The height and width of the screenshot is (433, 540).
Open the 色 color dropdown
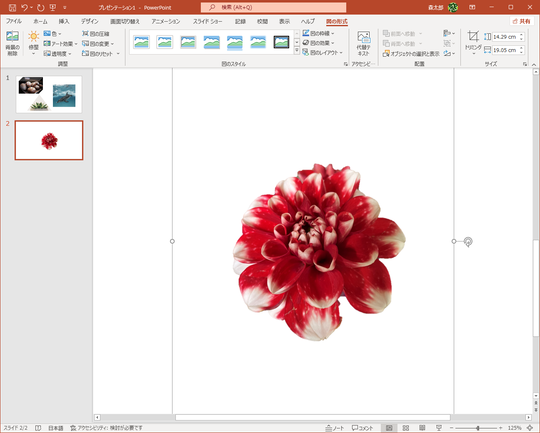click(52, 34)
